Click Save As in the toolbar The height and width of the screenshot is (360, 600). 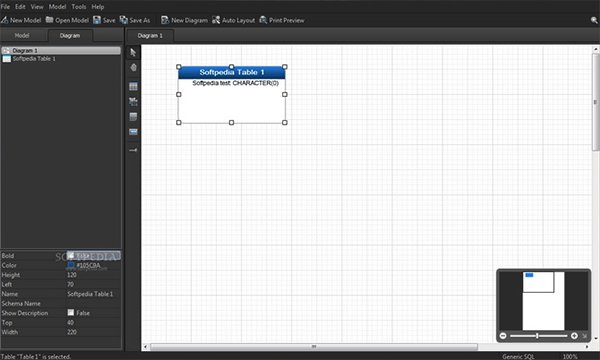pyautogui.click(x=135, y=20)
